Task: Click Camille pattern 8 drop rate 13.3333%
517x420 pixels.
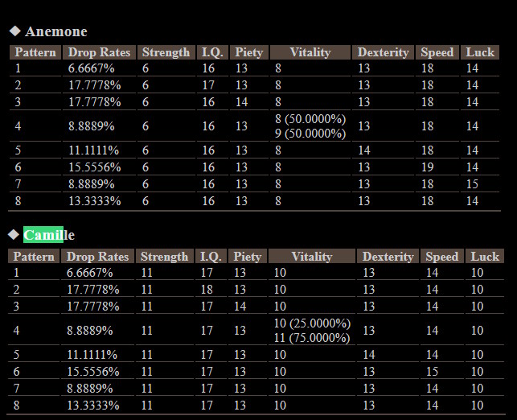Action: coord(93,405)
